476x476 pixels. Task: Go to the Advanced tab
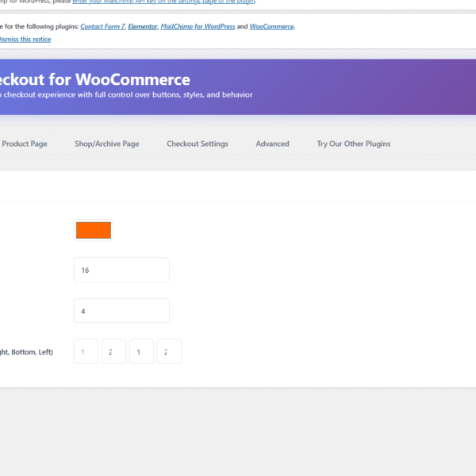(272, 144)
